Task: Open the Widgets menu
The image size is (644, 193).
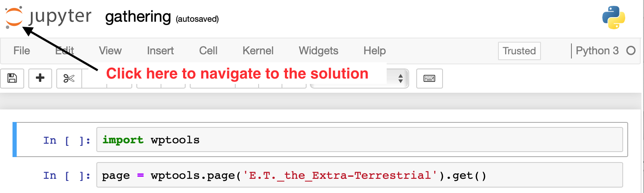Action: [318, 51]
